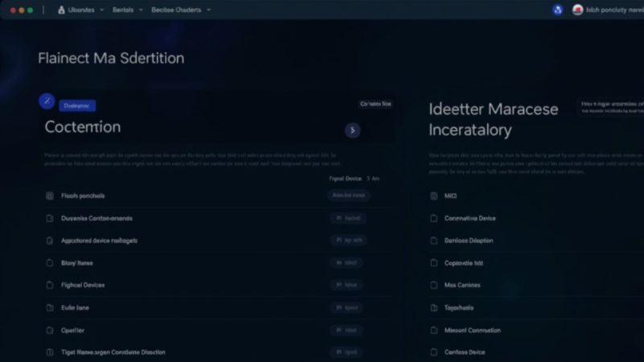Select the Agpodored device list entry
Screen dimensions: 644x362
[99, 240]
